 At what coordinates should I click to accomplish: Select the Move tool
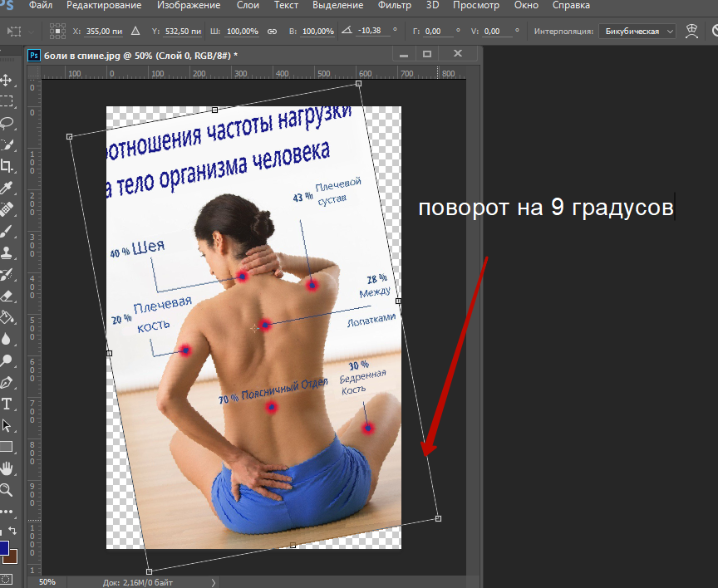tap(7, 81)
